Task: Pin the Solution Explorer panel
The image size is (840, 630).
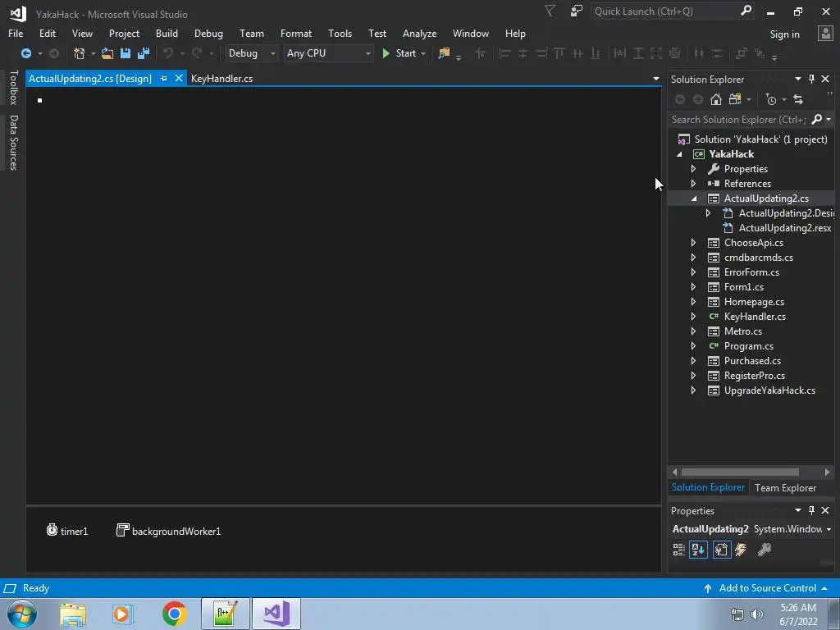Action: [x=811, y=79]
